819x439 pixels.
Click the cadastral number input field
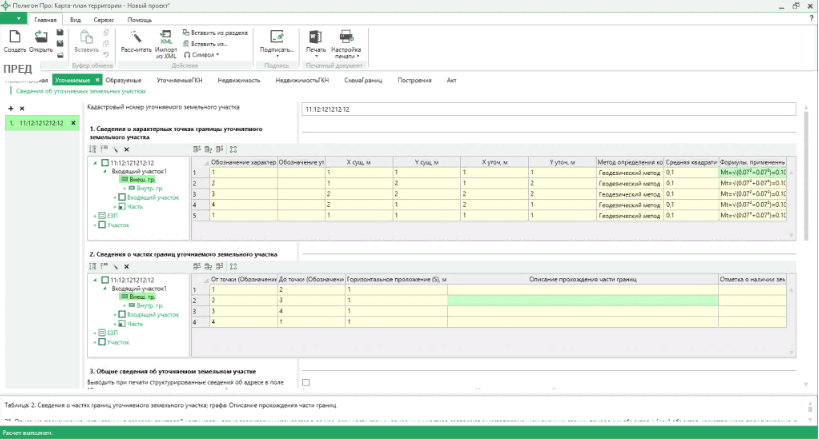click(x=547, y=108)
